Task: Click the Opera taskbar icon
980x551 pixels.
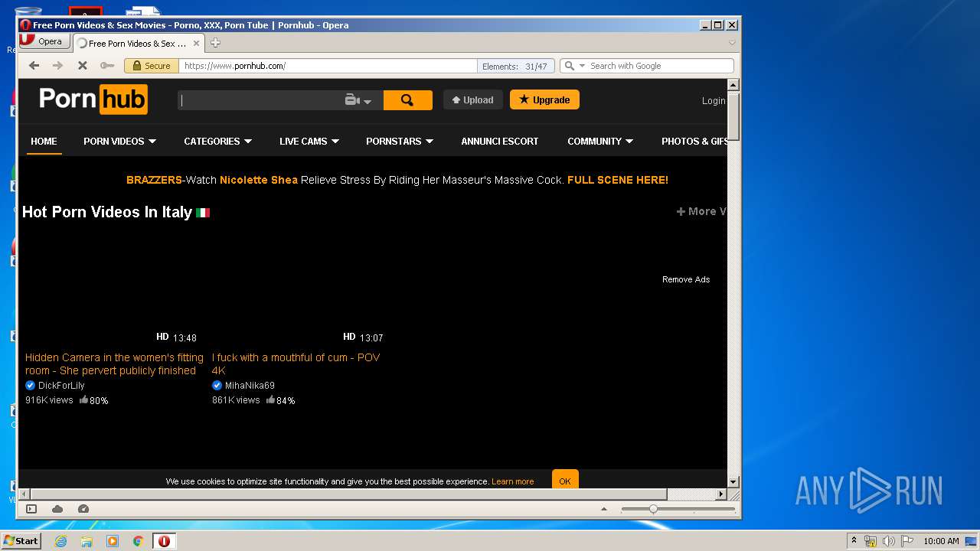Action: click(164, 541)
